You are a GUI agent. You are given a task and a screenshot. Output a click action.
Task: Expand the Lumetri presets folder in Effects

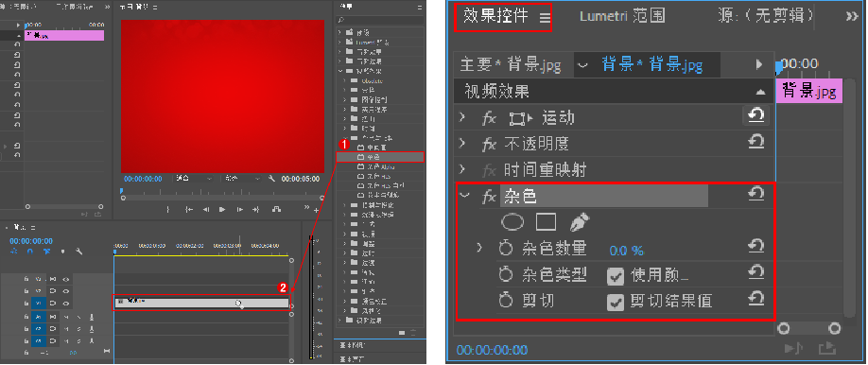coord(339,43)
